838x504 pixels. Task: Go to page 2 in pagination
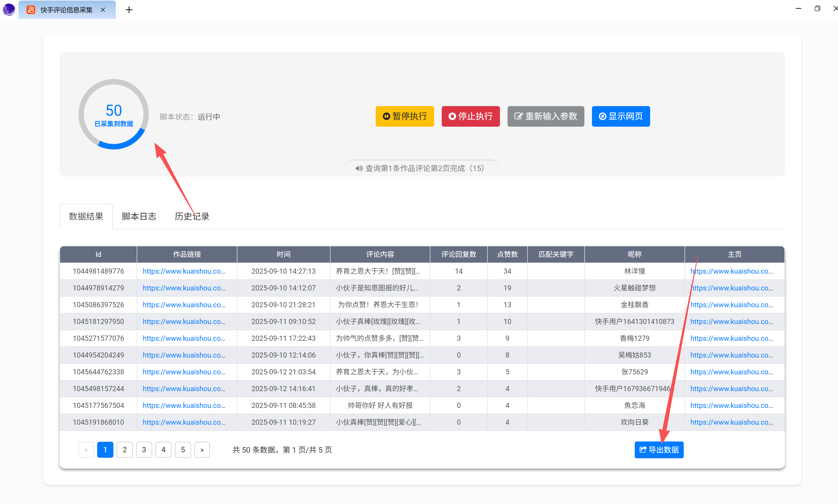pyautogui.click(x=125, y=450)
